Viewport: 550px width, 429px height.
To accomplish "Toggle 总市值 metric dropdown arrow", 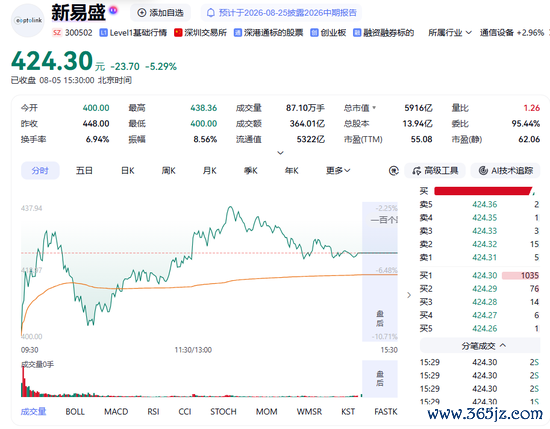I will [374, 108].
